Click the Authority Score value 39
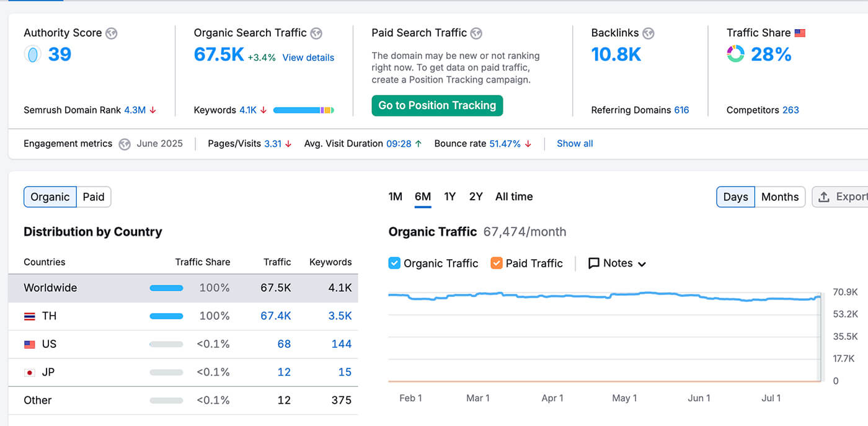Viewport: 868px width, 426px height. 60,55
